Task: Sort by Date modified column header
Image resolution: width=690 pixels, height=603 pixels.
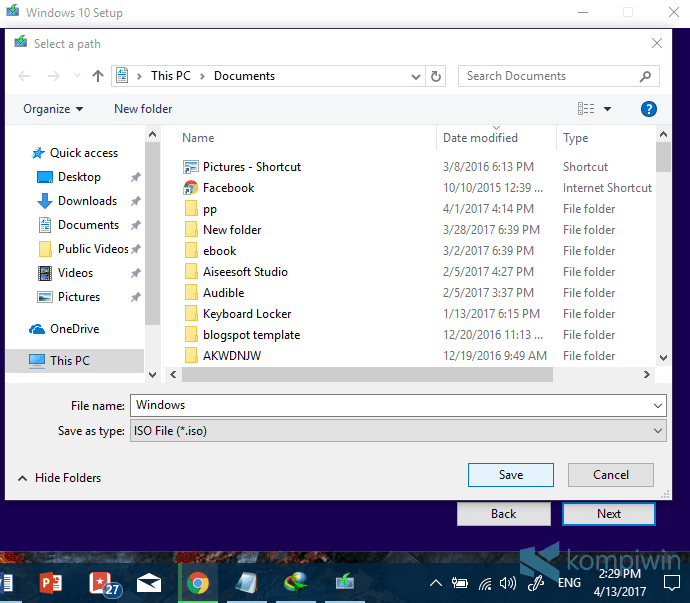Action: (480, 138)
